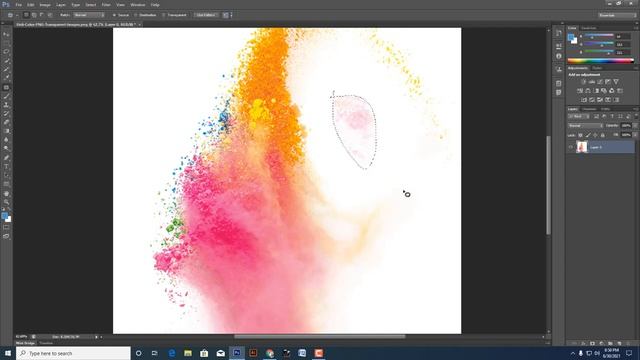The width and height of the screenshot is (640, 360).
Task: Open the Window menu
Action: [138, 5]
